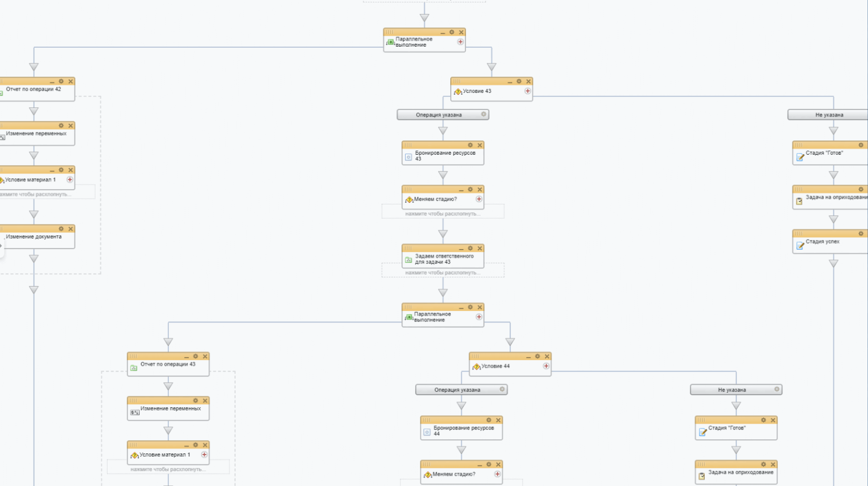This screenshot has width=868, height=486.
Task: Expand collapsed Условие материал 1 under операции 43
Action: tap(168, 469)
